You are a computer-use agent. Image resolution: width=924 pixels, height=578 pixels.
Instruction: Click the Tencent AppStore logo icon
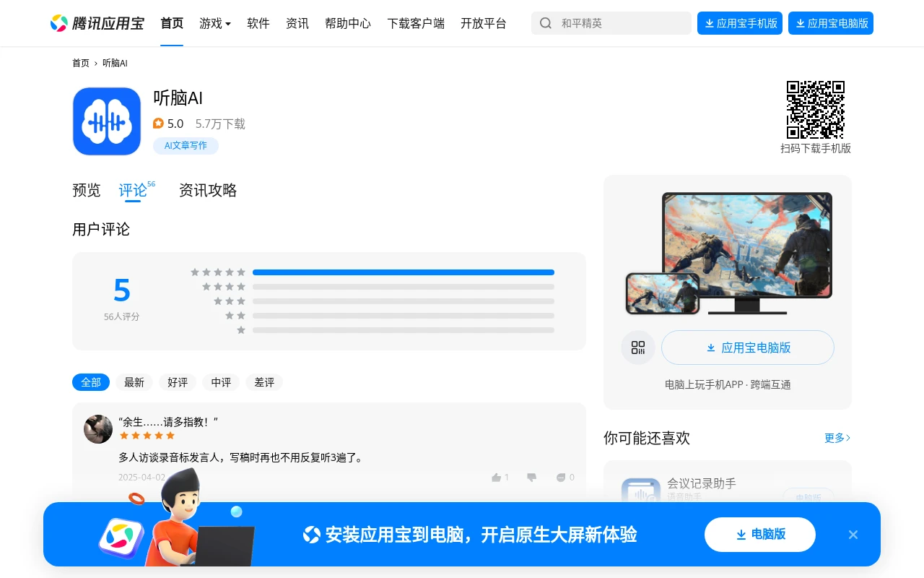point(60,22)
